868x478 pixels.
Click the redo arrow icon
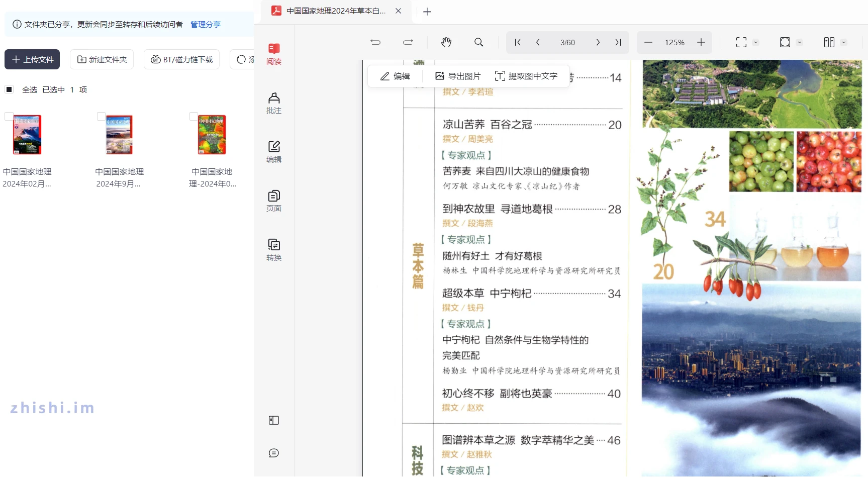pyautogui.click(x=408, y=42)
